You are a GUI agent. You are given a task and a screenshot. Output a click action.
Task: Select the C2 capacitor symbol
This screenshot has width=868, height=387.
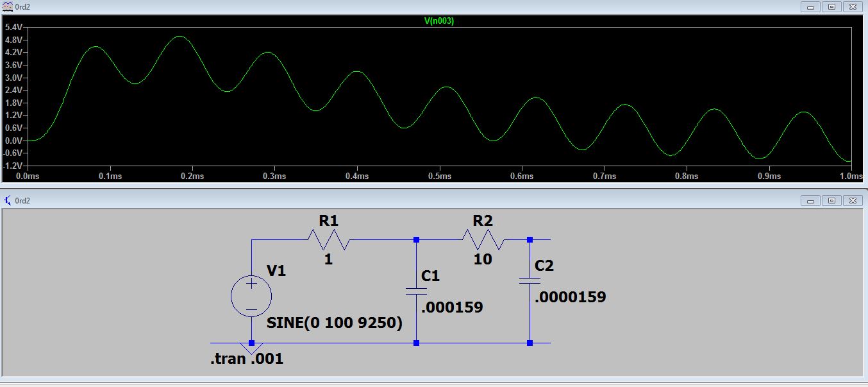point(530,280)
